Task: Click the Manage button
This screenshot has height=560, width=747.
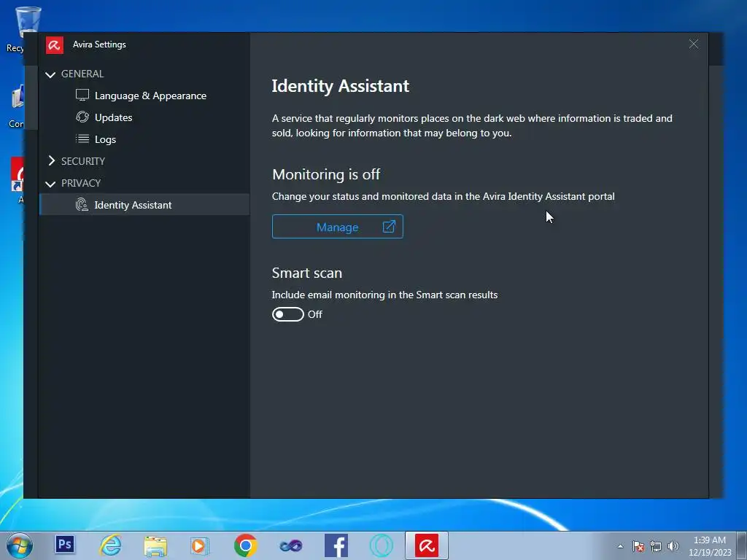Action: 337,227
